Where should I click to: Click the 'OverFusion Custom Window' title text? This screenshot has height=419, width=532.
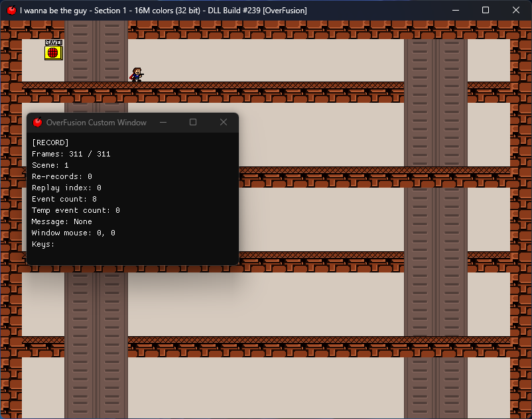pyautogui.click(x=96, y=123)
